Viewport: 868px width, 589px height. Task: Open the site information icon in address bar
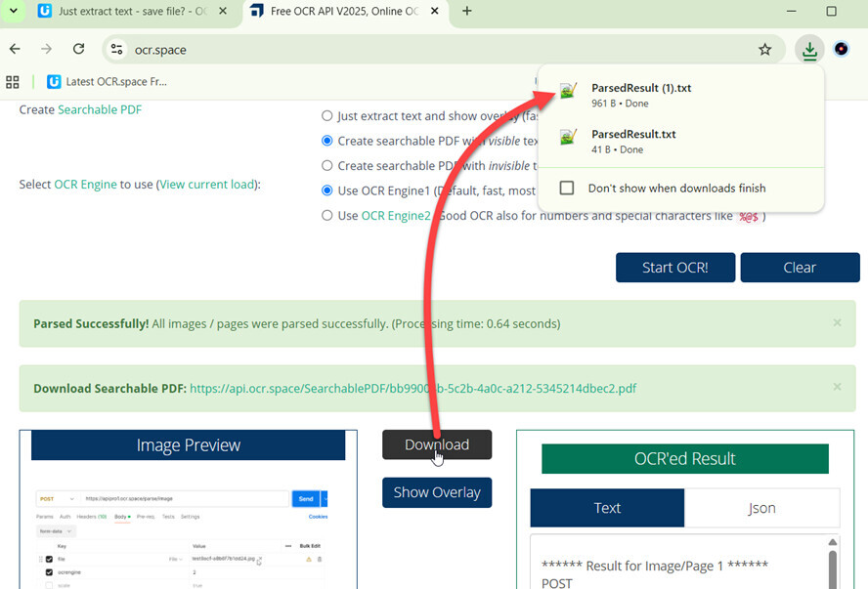pyautogui.click(x=116, y=50)
